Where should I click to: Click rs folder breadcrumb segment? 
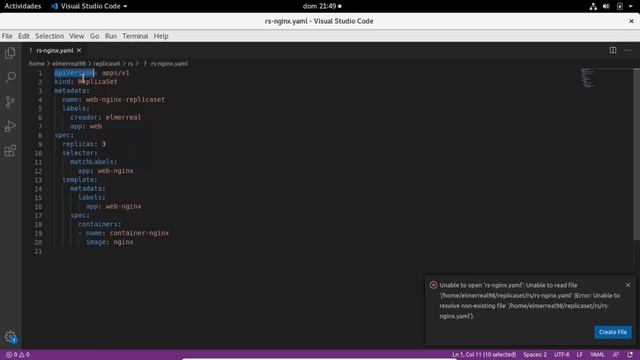130,64
